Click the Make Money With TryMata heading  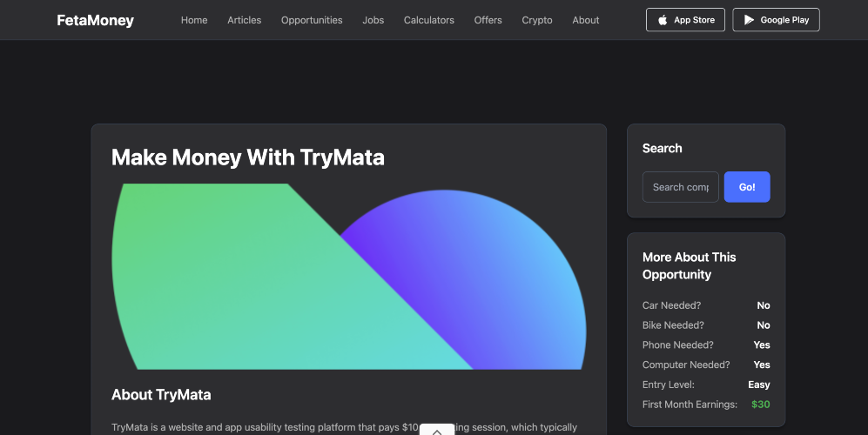[x=248, y=157]
